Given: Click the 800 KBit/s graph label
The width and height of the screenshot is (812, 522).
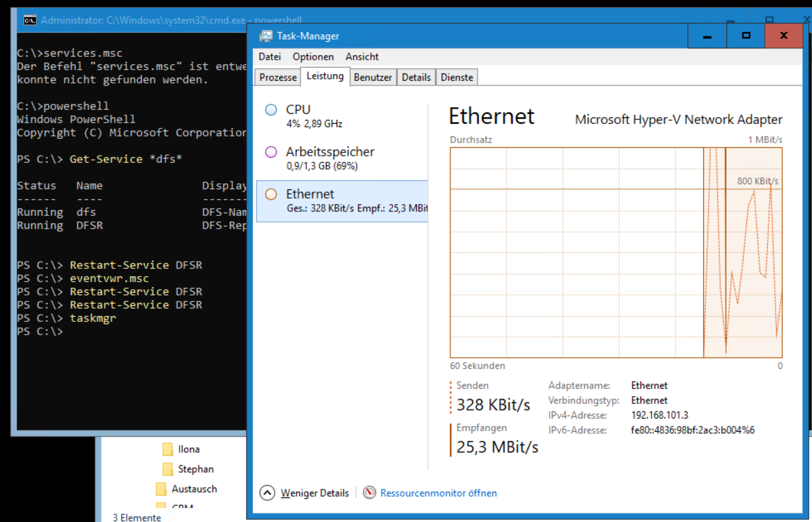Looking at the screenshot, I should click(758, 181).
